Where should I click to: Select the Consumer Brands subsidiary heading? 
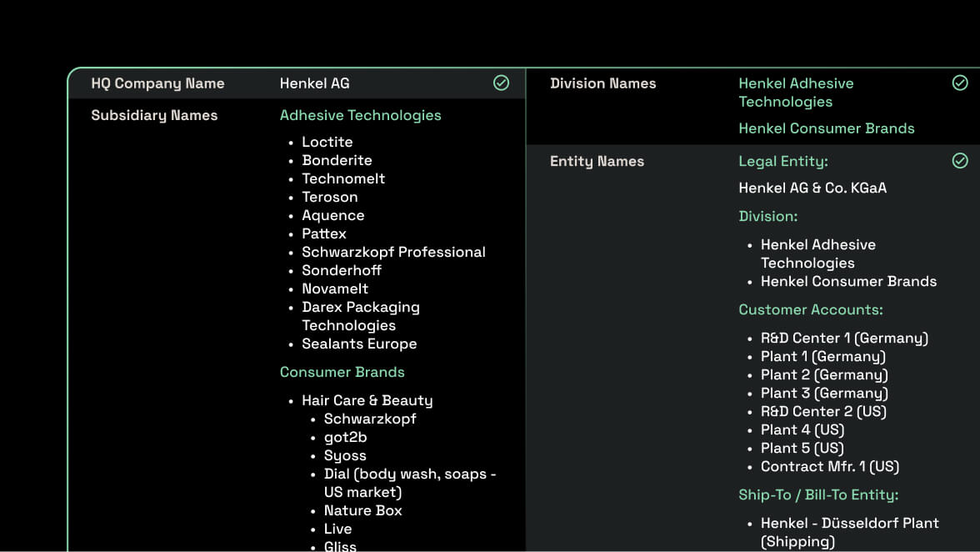click(x=342, y=372)
